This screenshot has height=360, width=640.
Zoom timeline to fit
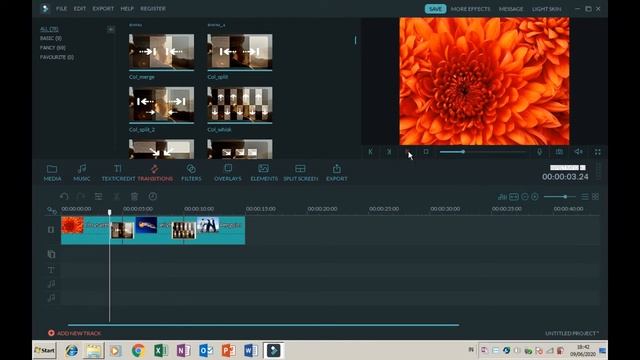coord(514,197)
